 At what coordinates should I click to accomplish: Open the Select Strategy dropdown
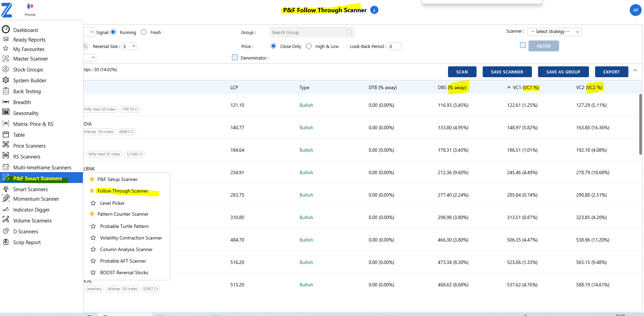pyautogui.click(x=554, y=32)
